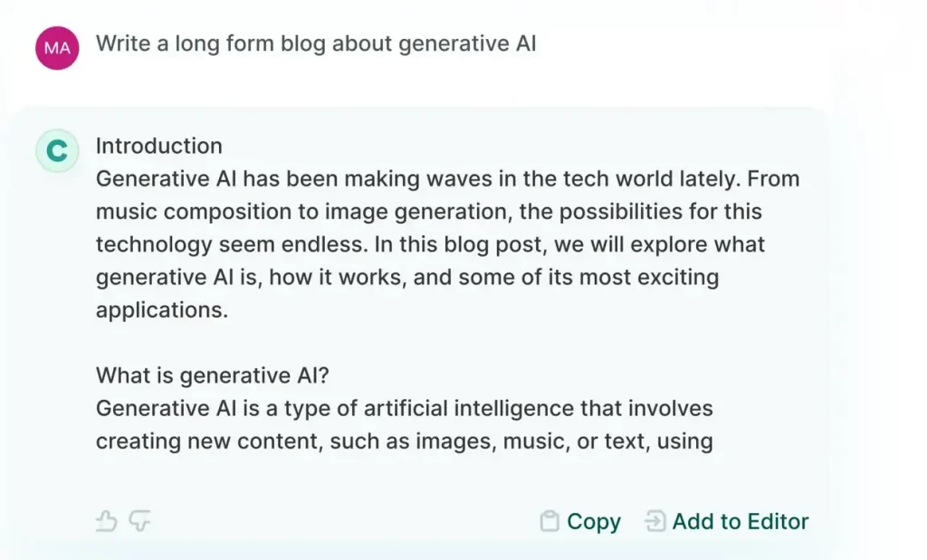Click the user prompt about generative AI blog
This screenshot has height=560, width=927.
[x=316, y=43]
